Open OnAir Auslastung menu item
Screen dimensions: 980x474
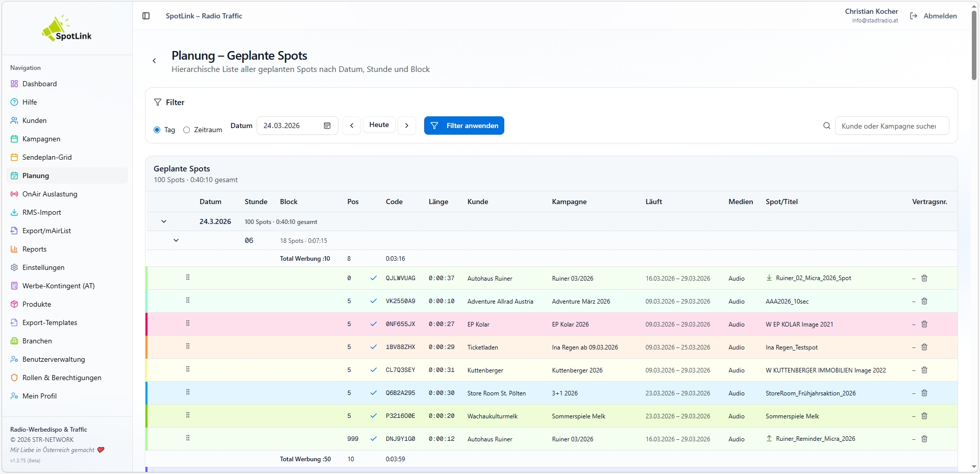click(x=50, y=194)
